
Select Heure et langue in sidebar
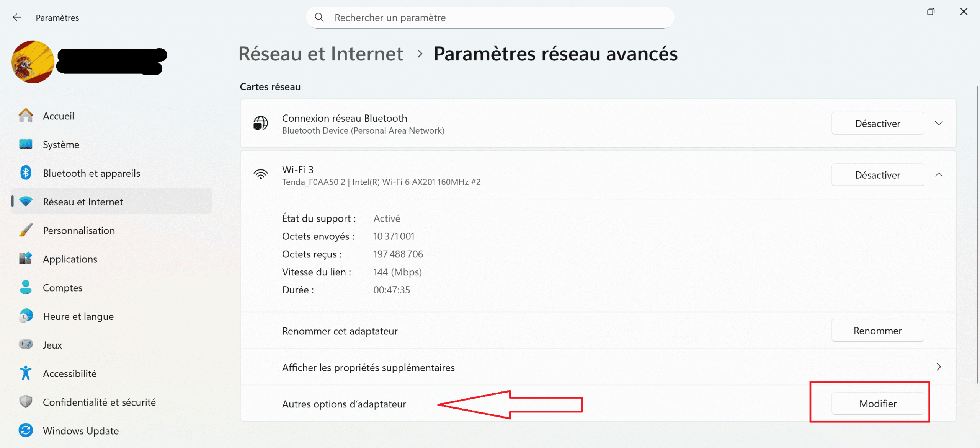78,316
